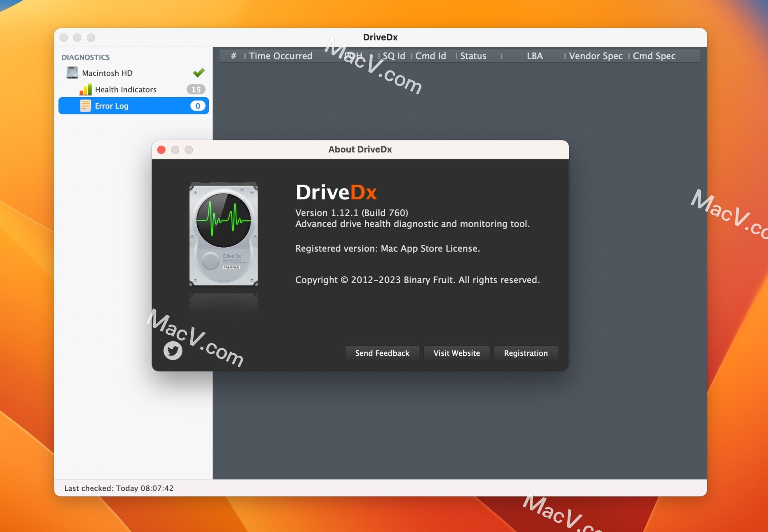Screen dimensions: 768x532
Task: Click the 15 badge on Health Indicators
Action: click(x=196, y=90)
